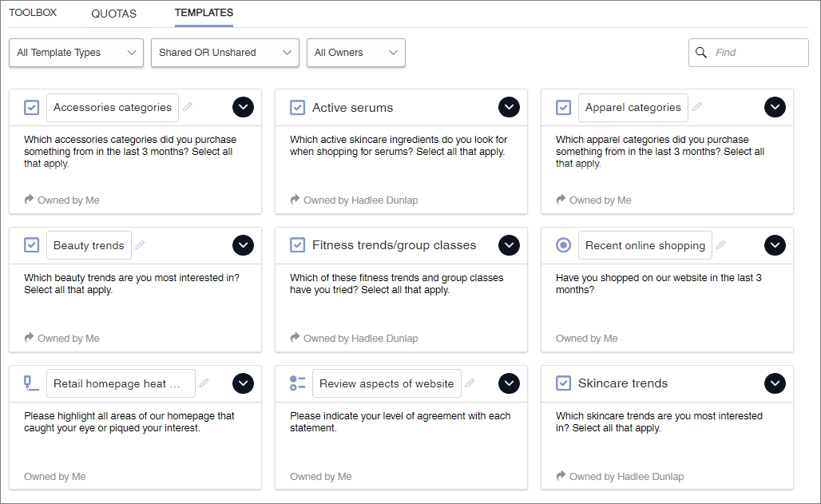
Task: Click the Recent online shopping title field
Action: coord(645,245)
